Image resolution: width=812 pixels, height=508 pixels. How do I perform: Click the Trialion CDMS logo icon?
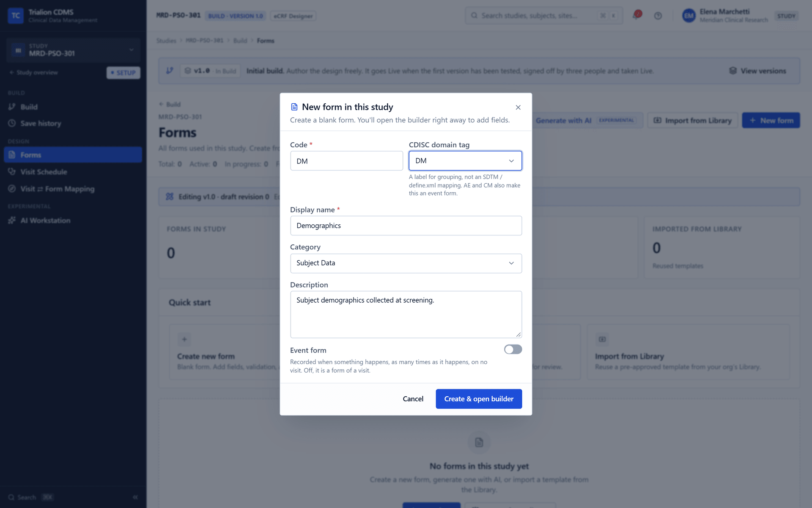(x=16, y=16)
